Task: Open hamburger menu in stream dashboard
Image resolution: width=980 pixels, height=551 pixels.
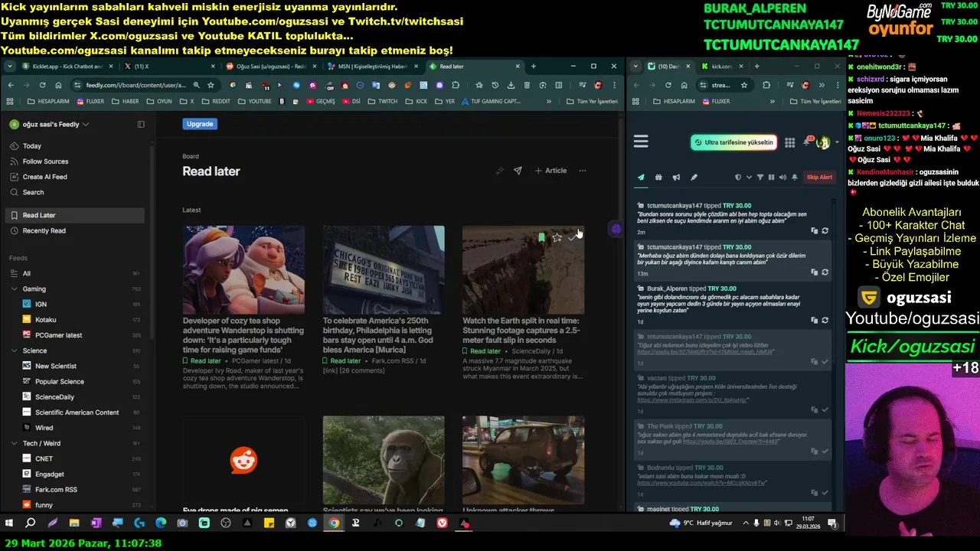Action: [x=641, y=142]
